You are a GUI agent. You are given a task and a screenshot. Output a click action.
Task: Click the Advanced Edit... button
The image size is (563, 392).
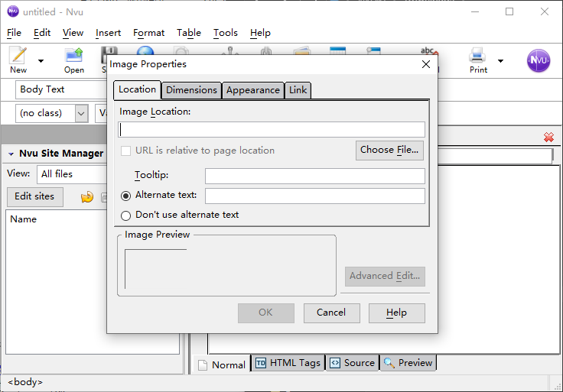(x=385, y=276)
